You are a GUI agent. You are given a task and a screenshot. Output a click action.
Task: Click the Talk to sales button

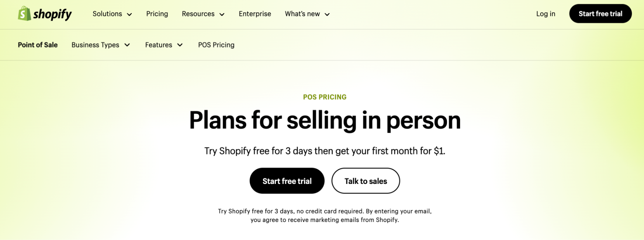coord(366,181)
